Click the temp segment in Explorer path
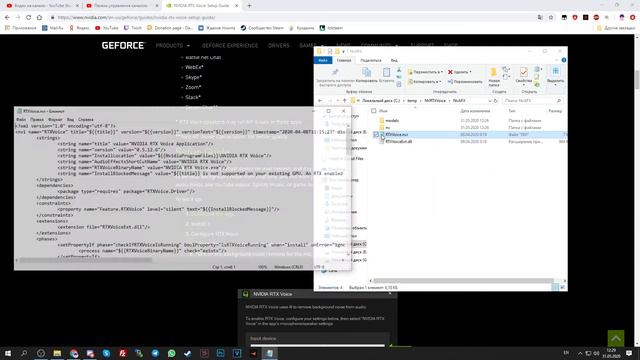The width and height of the screenshot is (640, 360). [x=412, y=100]
